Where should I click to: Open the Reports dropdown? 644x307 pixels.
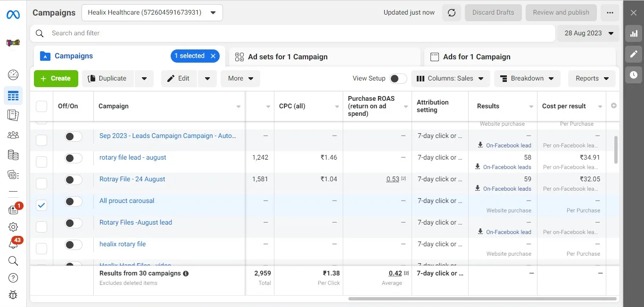[592, 79]
